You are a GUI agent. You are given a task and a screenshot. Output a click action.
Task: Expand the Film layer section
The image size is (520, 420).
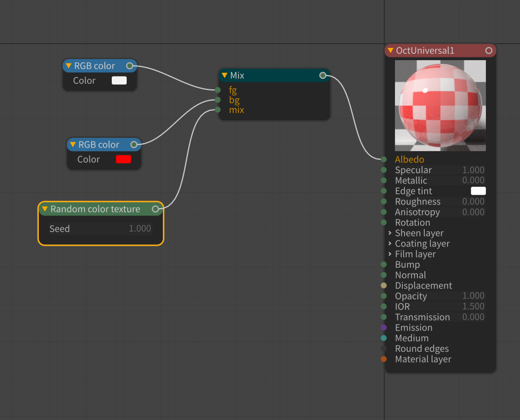pos(390,254)
